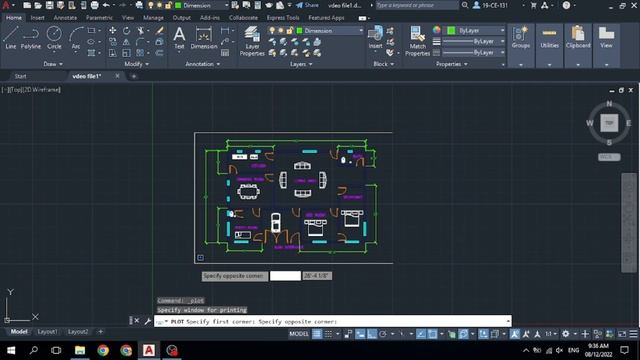Insert a Table from Annotation panel
The width and height of the screenshot is (640, 360).
click(x=225, y=53)
